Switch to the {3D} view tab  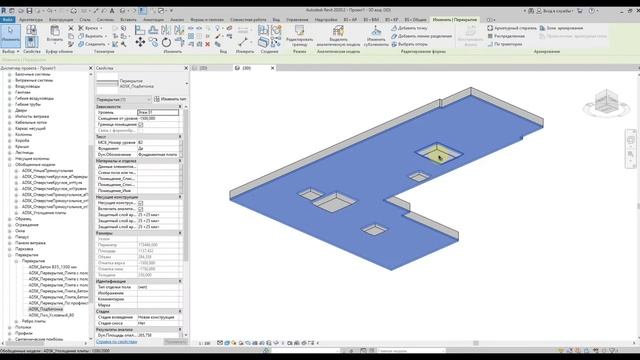pyautogui.click(x=246, y=68)
